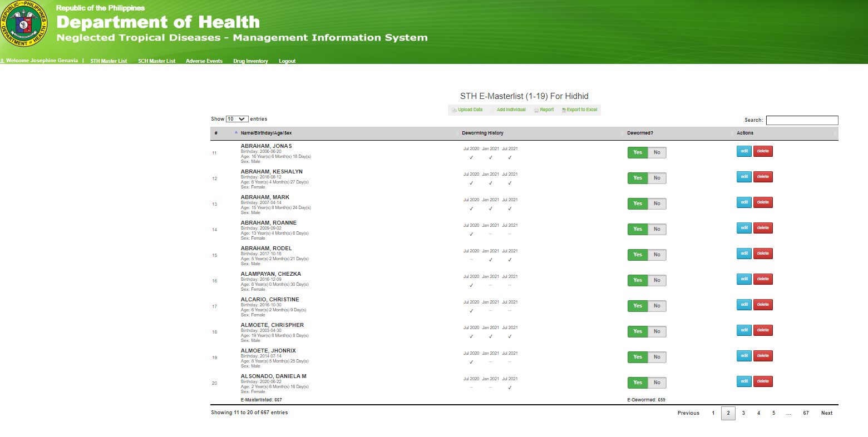The image size is (868, 437).
Task: Click Add Individual in the toolbar
Action: [509, 110]
